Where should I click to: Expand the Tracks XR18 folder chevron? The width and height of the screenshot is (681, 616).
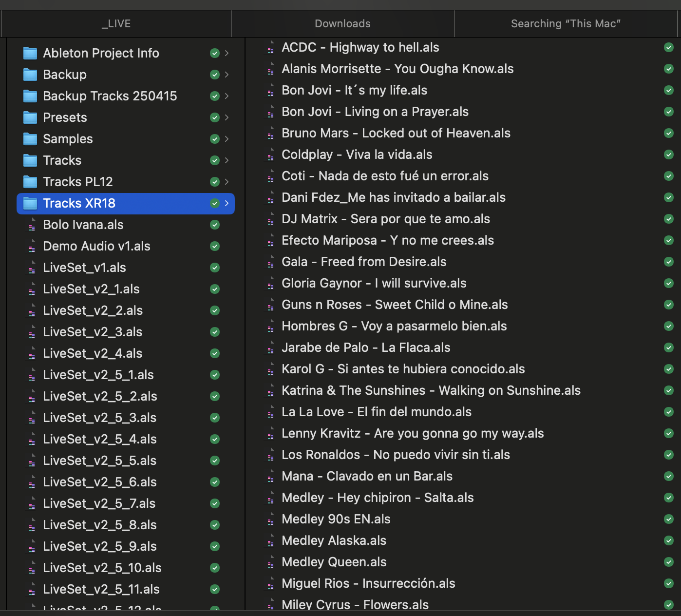point(227,203)
